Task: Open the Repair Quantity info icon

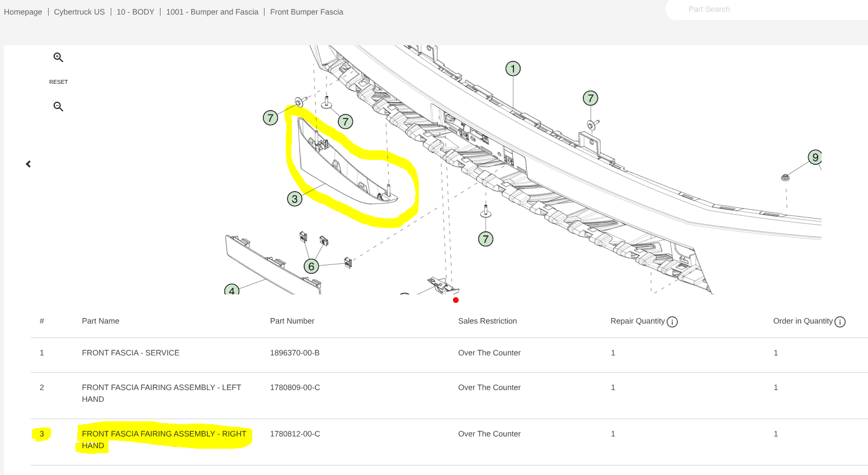Action: (672, 322)
